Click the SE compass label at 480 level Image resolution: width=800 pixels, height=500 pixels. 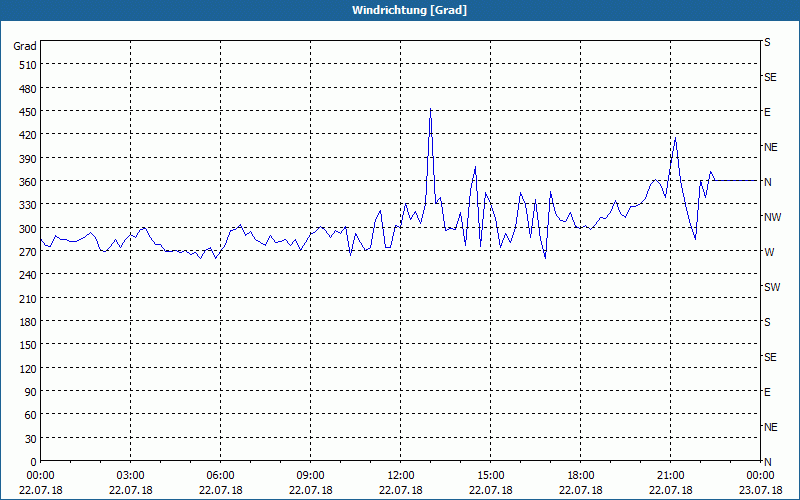point(770,78)
